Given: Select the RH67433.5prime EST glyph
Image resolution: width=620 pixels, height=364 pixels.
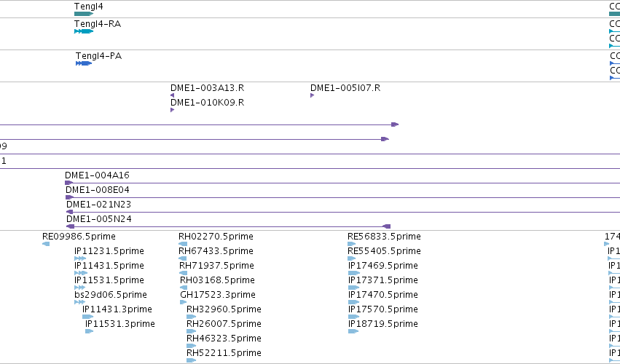Looking at the screenshot, I should point(183,258).
